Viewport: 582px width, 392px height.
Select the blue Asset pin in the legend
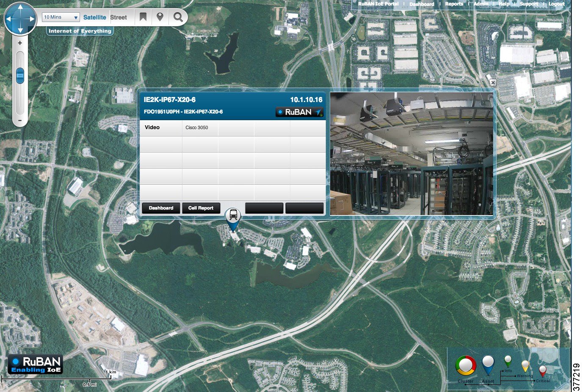488,365
